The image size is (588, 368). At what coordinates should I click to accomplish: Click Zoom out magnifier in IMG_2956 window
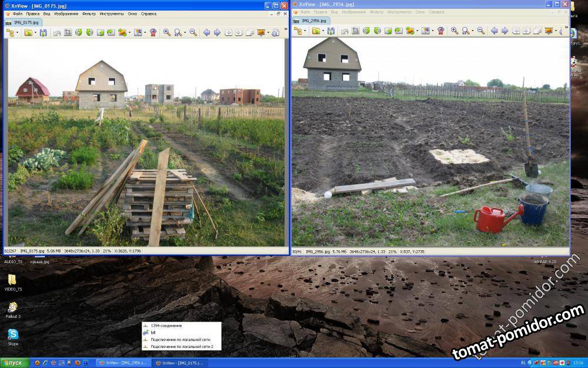tap(480, 31)
